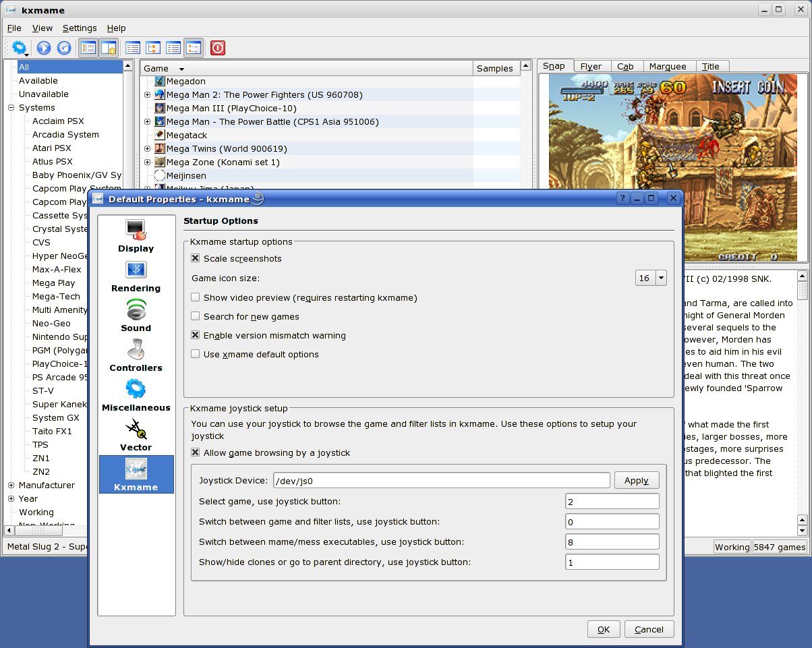Viewport: 812px width, 648px height.
Task: Expand the Manufacturer tree node
Action: pos(11,485)
